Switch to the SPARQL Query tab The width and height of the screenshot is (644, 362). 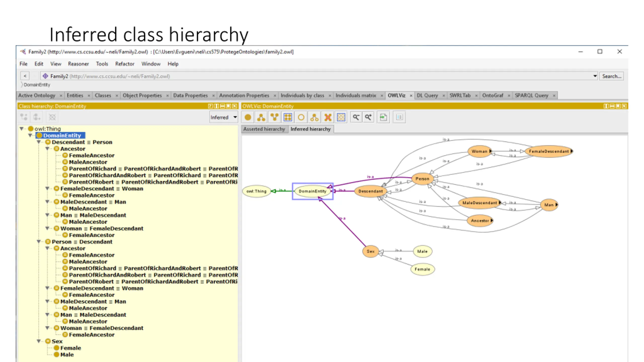531,96
